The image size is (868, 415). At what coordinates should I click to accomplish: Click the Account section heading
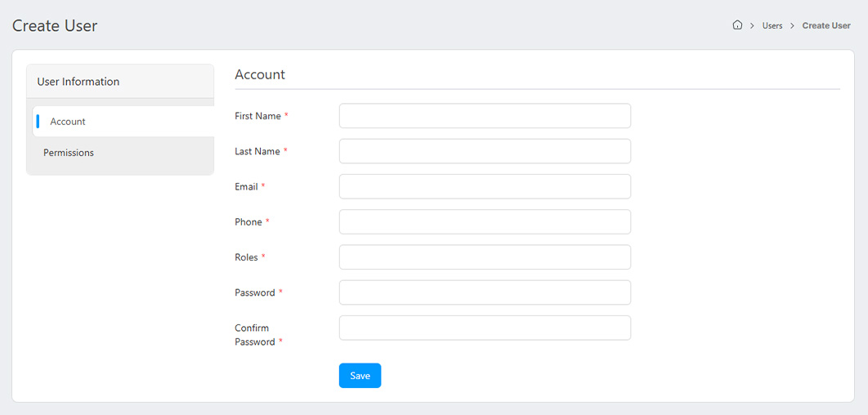tap(260, 74)
